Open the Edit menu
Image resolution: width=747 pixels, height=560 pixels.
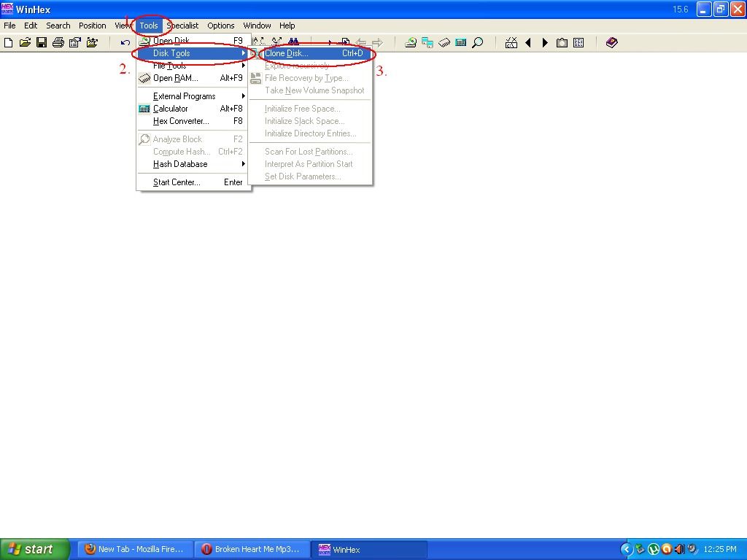tap(31, 26)
